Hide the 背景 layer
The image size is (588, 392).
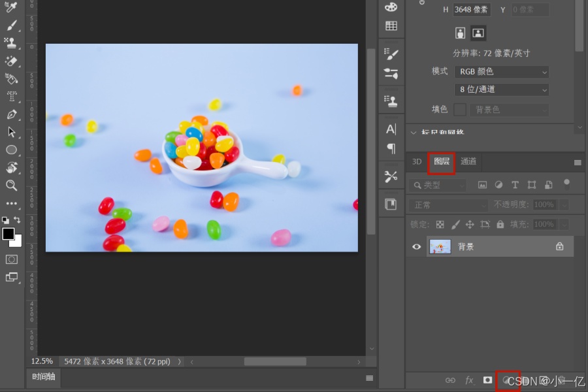(x=416, y=246)
